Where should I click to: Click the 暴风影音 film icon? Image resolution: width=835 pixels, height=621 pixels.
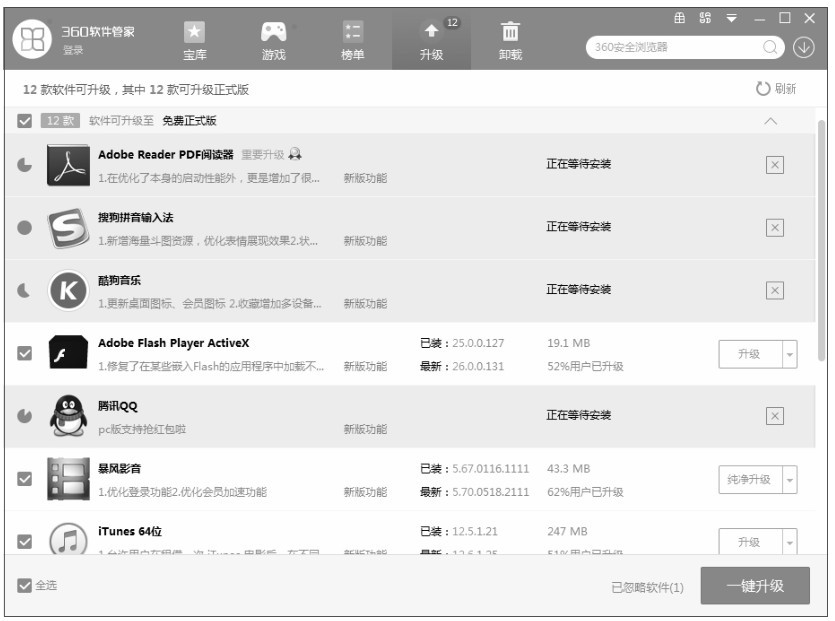click(68, 479)
